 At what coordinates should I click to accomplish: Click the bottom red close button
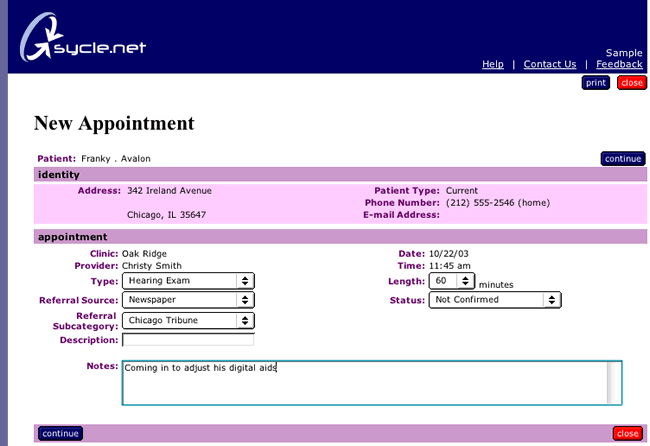pyautogui.click(x=628, y=433)
